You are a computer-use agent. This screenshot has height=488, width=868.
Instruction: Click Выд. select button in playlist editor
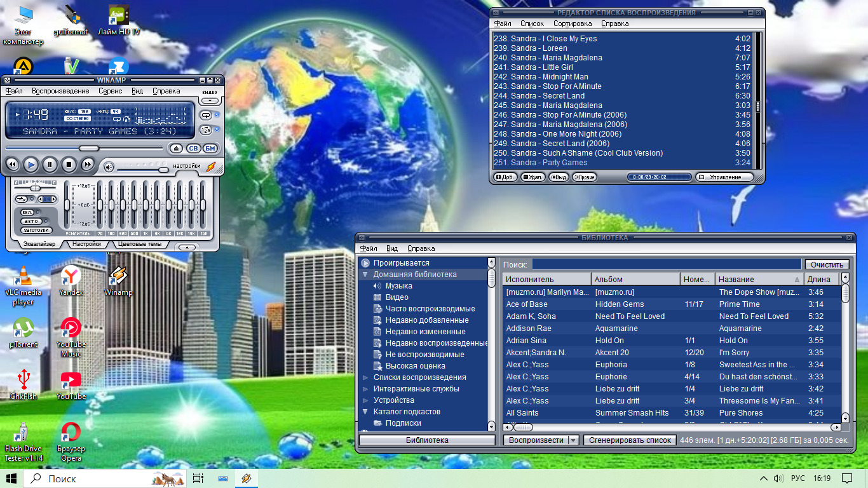click(x=559, y=177)
